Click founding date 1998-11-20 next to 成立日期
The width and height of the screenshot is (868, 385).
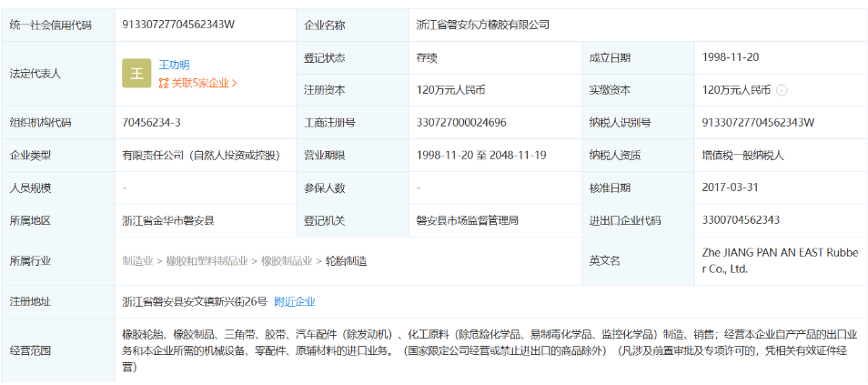pos(731,57)
